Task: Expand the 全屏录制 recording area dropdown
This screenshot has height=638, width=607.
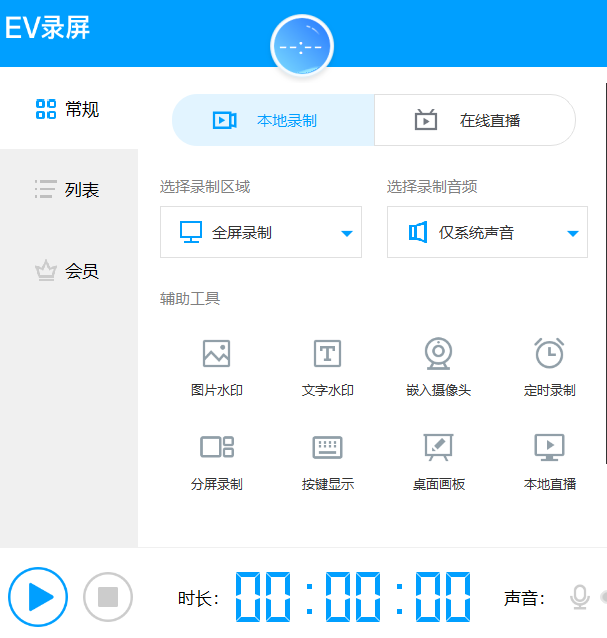Action: [261, 232]
